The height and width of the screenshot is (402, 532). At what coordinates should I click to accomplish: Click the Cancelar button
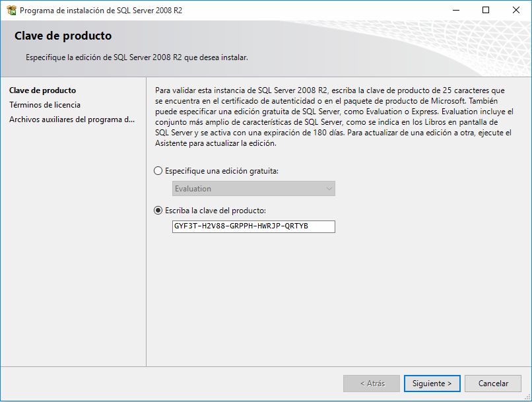pyautogui.click(x=493, y=384)
